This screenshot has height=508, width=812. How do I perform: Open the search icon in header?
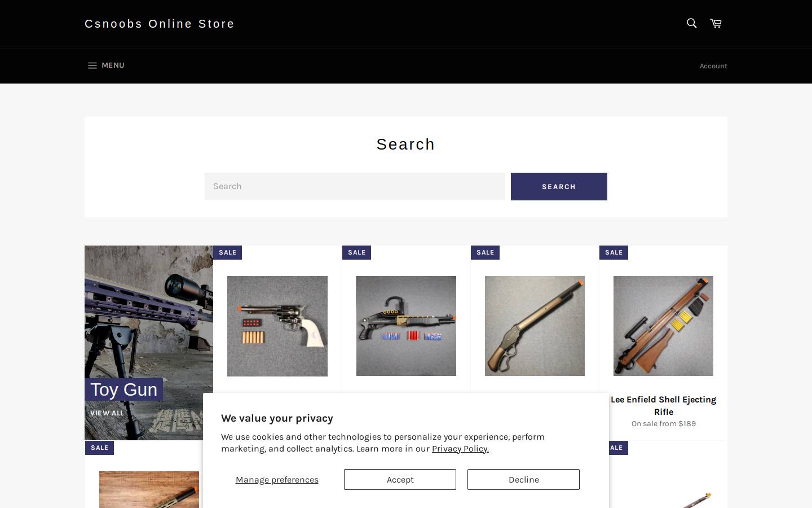[x=691, y=23]
